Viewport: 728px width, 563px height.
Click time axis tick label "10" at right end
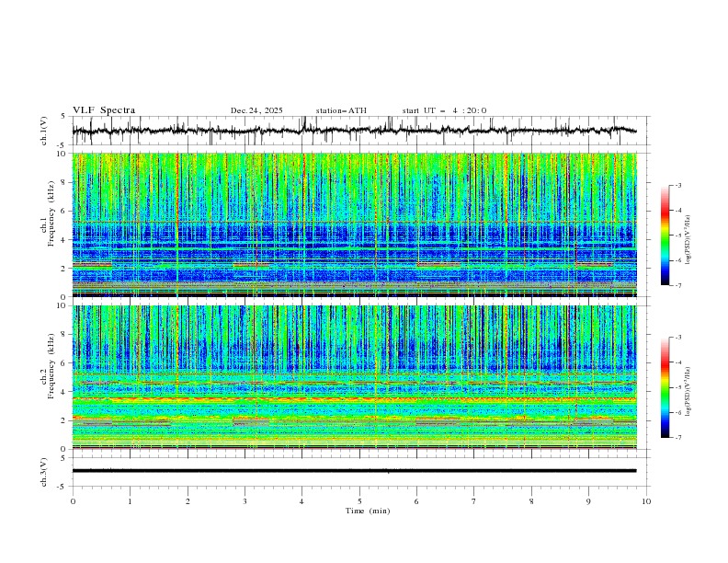(646, 501)
